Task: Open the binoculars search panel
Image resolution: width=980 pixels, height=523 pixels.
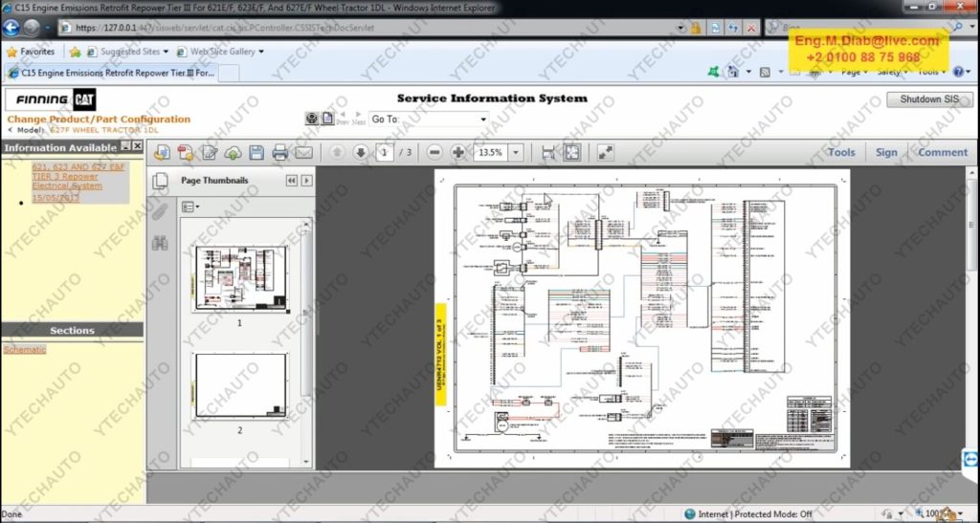Action: [x=160, y=243]
